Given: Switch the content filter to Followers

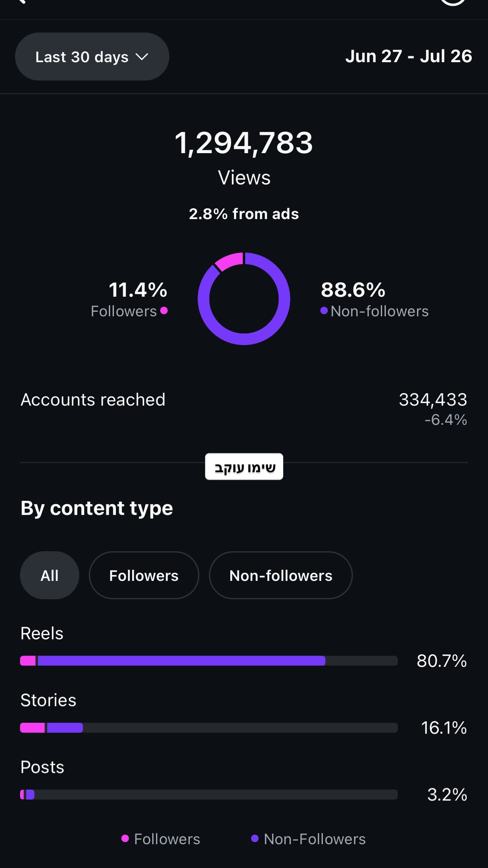Looking at the screenshot, I should (x=144, y=575).
